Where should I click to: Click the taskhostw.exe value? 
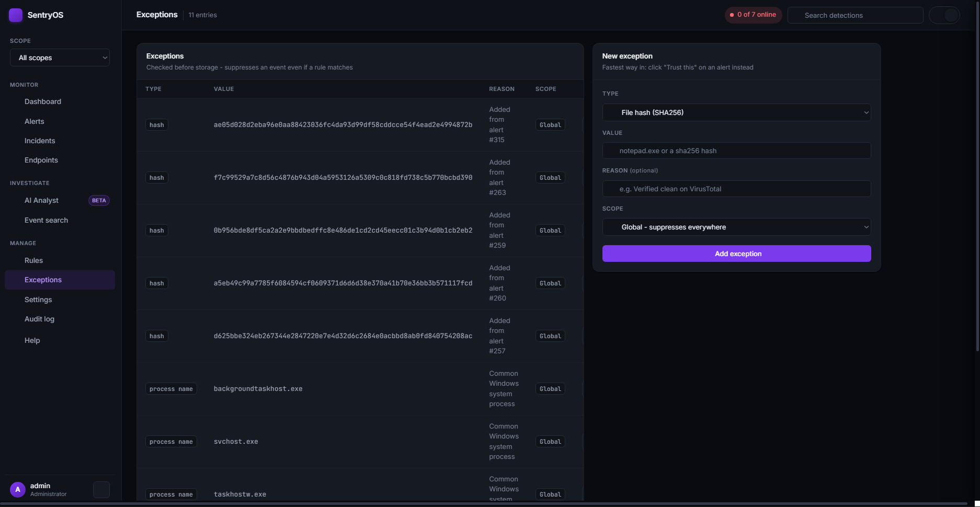[x=240, y=494]
